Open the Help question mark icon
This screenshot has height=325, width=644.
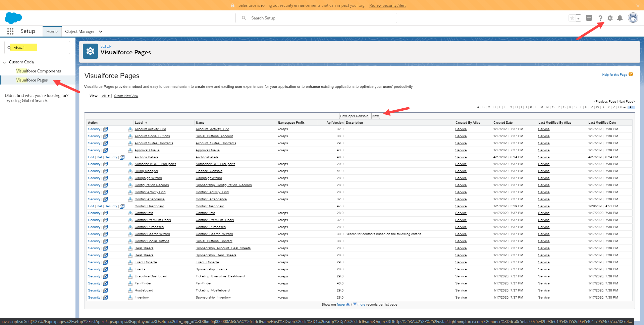600,18
